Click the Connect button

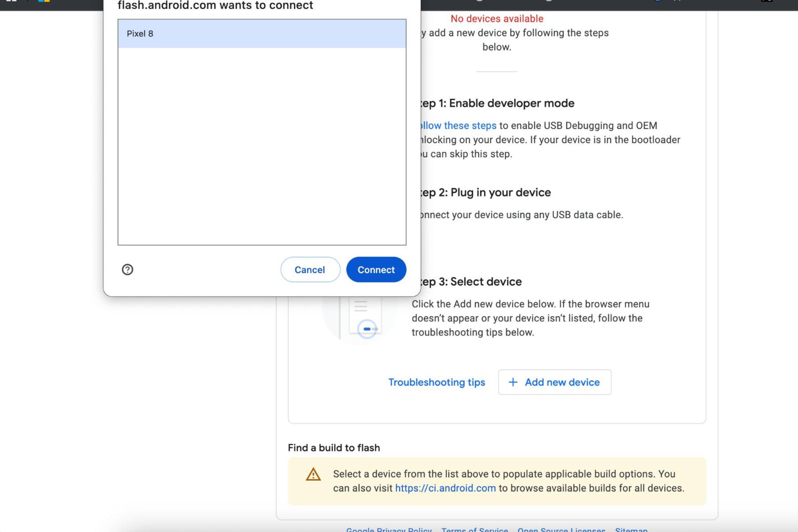coord(376,269)
